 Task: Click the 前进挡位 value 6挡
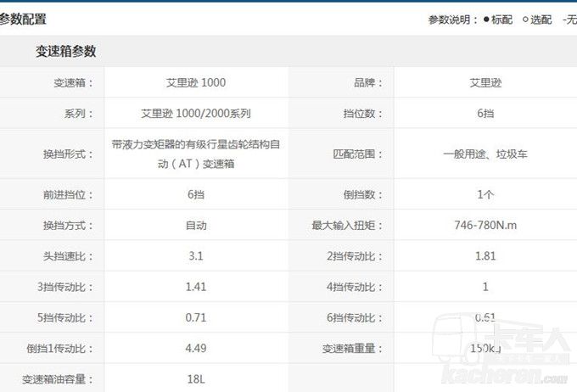pos(196,194)
